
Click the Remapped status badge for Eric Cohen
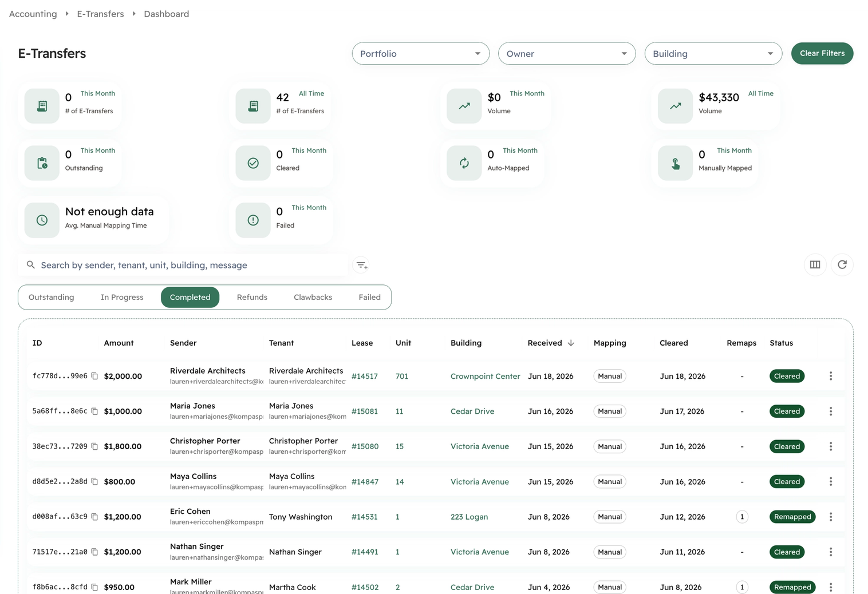coord(792,517)
